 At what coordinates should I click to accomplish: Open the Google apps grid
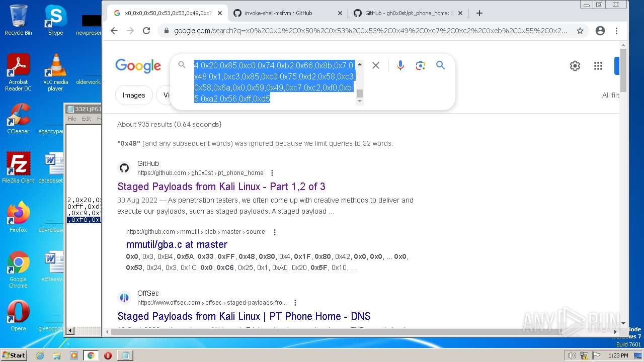pyautogui.click(x=598, y=66)
